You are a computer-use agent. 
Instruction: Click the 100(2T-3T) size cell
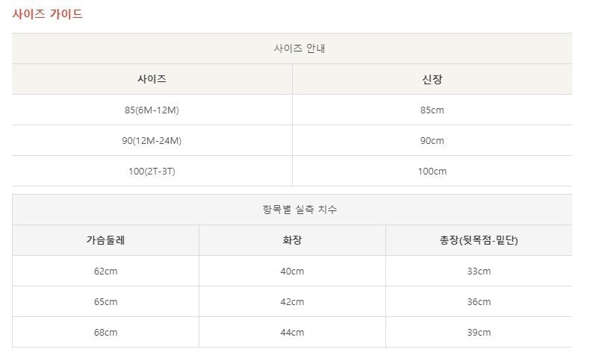[152, 171]
